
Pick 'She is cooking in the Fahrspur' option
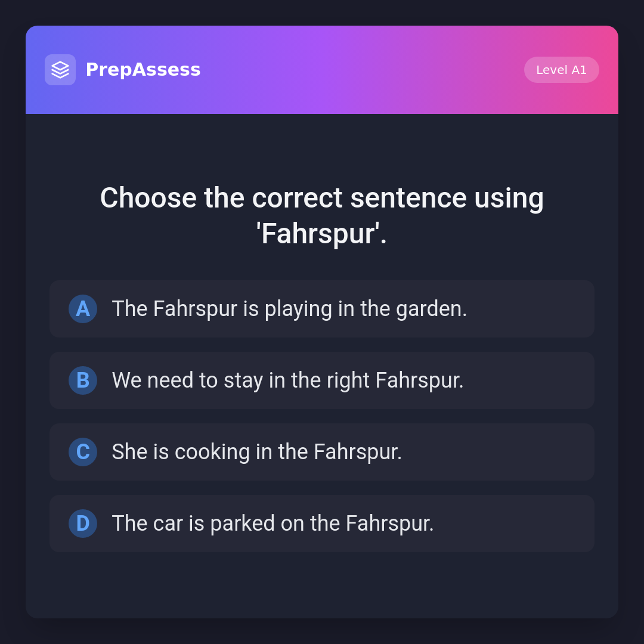[x=256, y=452]
